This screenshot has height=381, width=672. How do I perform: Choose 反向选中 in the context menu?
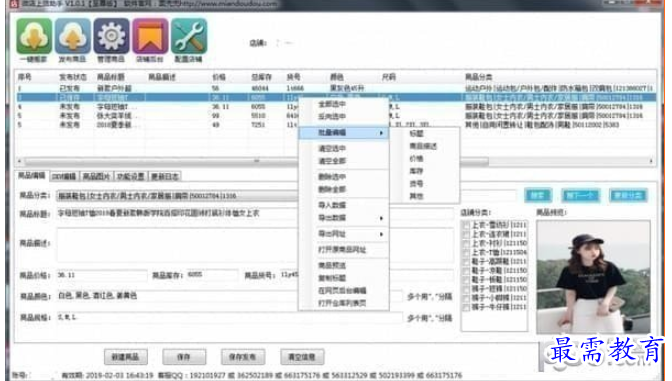[344, 117]
